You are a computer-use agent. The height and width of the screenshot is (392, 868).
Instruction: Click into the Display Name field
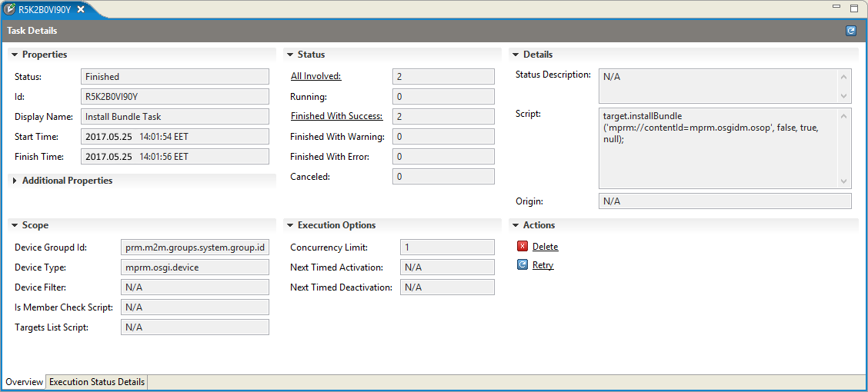[x=175, y=117]
